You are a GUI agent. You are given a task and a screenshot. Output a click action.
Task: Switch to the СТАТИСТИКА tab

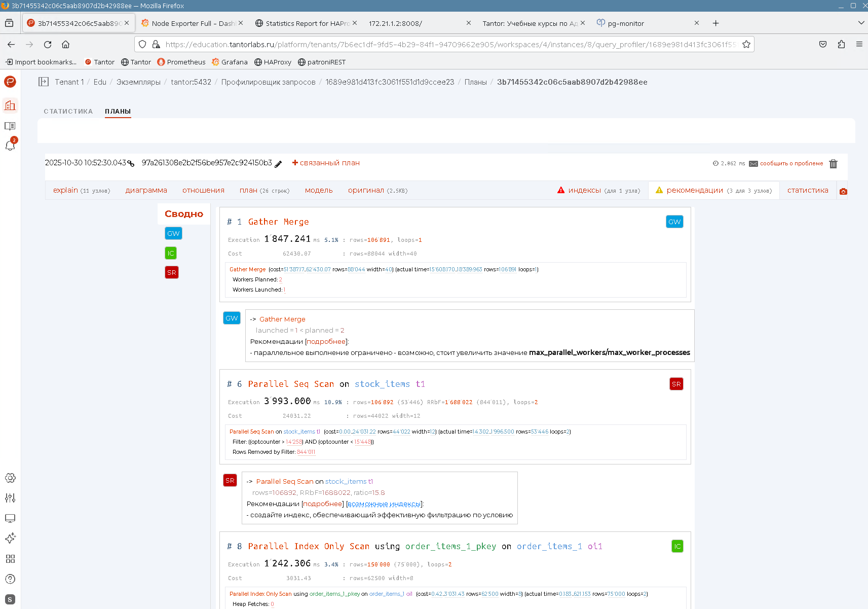(68, 111)
